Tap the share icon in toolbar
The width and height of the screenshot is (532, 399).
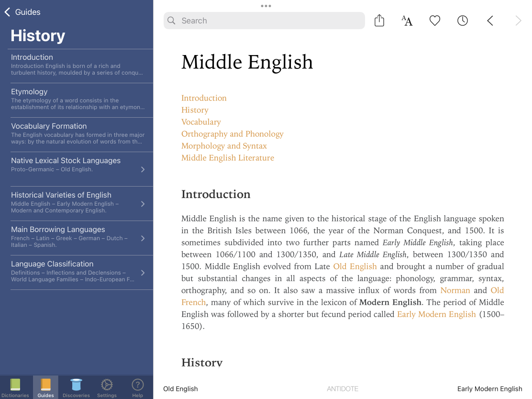click(x=379, y=21)
